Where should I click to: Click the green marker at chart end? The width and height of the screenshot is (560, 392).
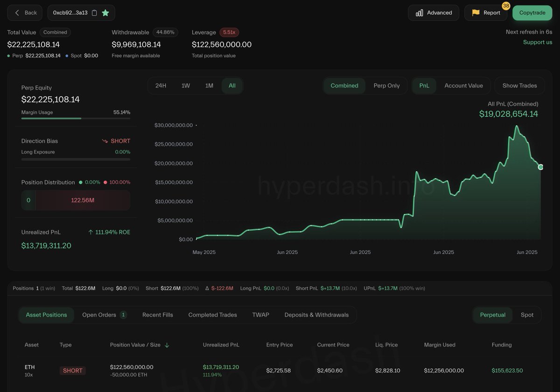coord(540,167)
